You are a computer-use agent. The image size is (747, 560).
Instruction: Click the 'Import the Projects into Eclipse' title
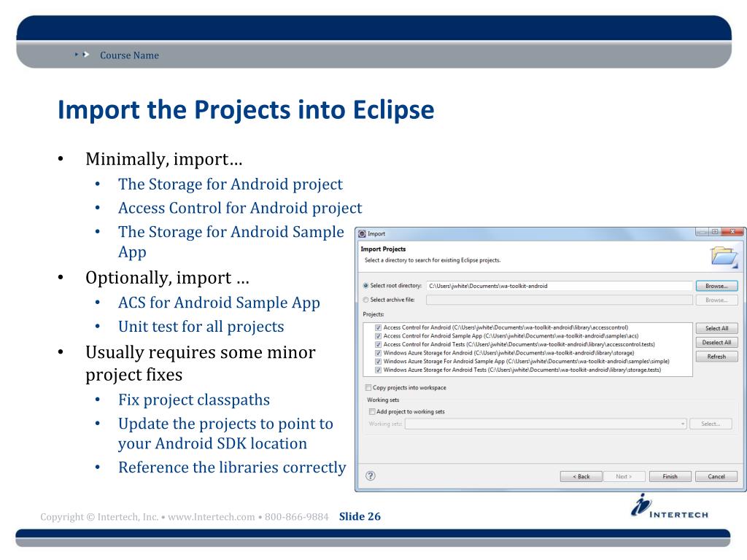pos(246,110)
